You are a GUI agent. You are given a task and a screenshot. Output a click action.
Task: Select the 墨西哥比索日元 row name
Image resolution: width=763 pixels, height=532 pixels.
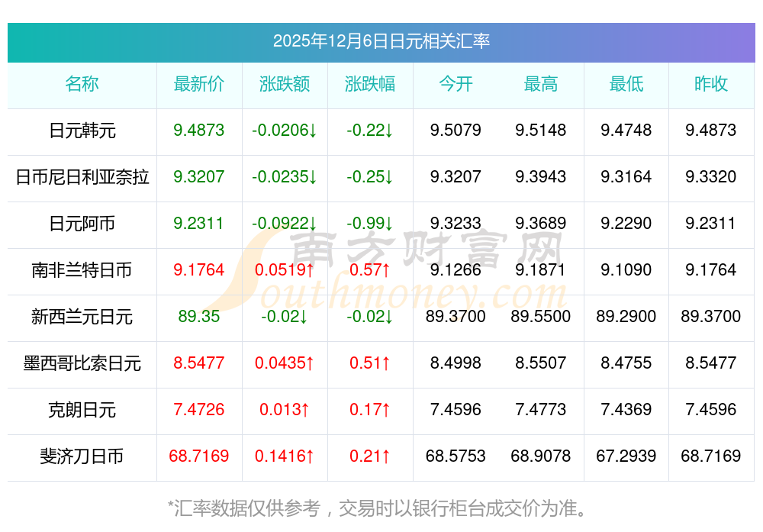click(x=82, y=363)
